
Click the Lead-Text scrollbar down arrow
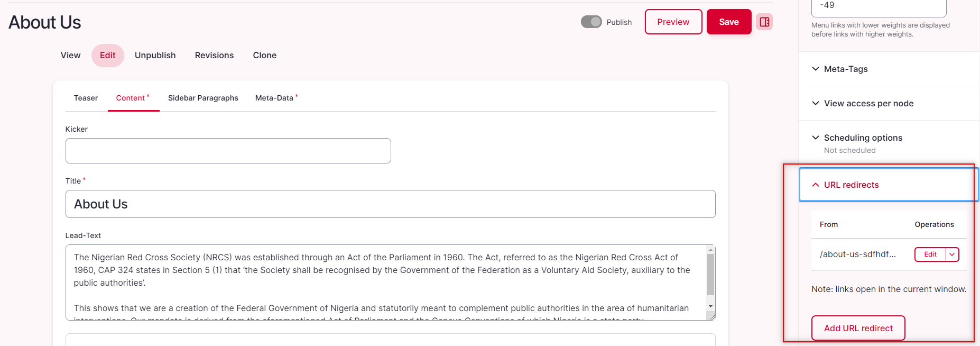coord(710,306)
